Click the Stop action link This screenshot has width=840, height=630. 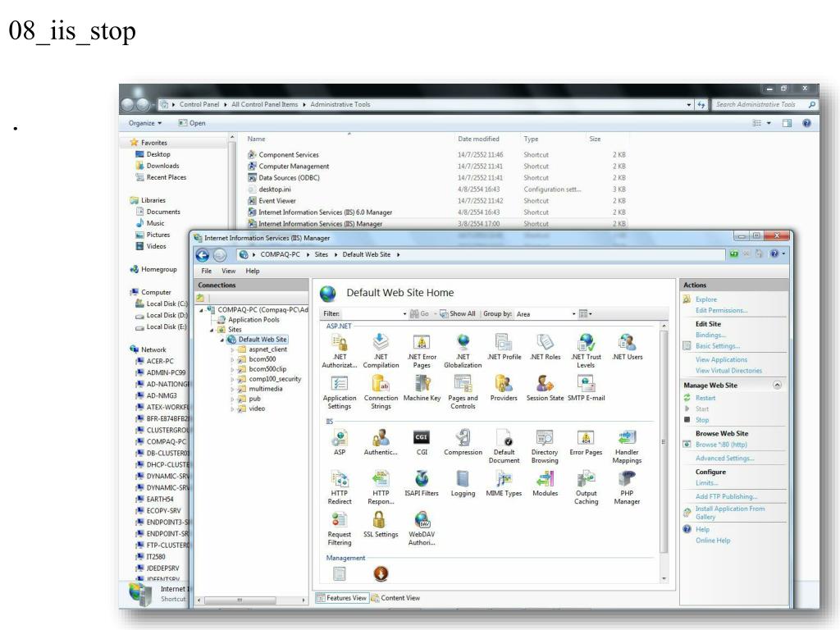point(702,421)
